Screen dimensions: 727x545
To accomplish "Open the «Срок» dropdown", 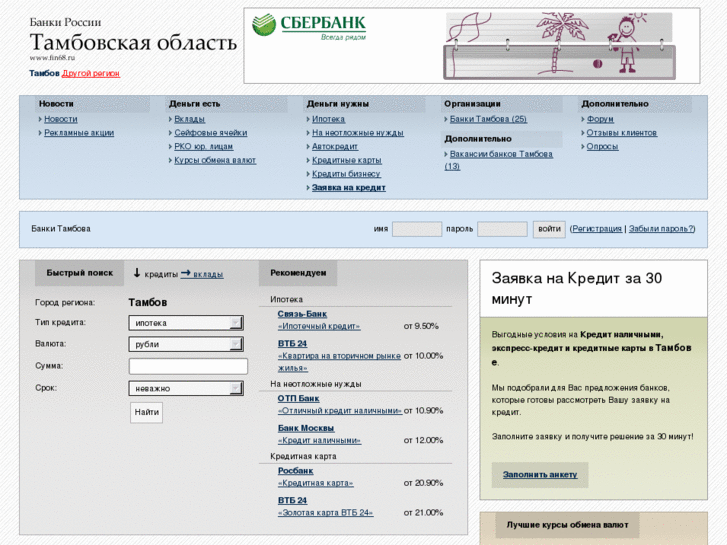I will (x=186, y=388).
